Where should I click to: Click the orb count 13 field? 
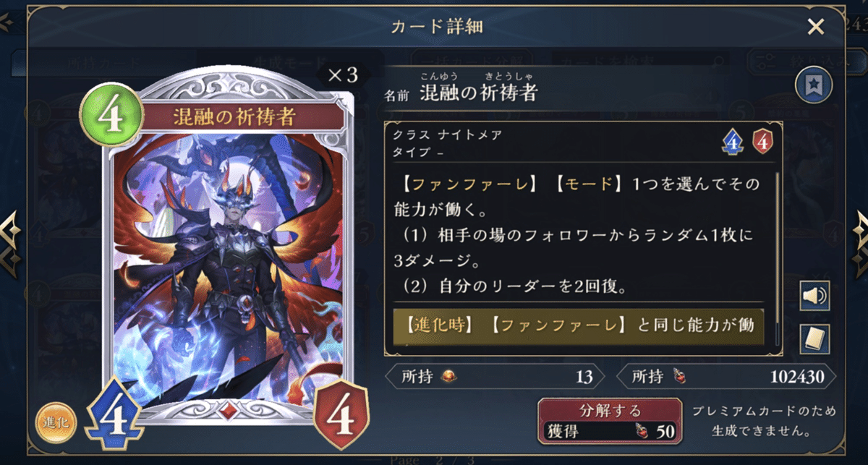(x=494, y=377)
